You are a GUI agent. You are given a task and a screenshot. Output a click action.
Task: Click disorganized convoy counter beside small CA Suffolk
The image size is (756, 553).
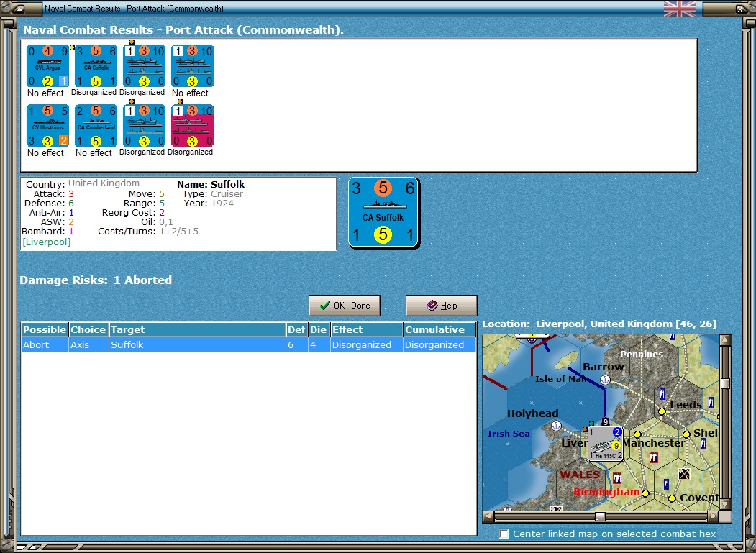pos(144,65)
